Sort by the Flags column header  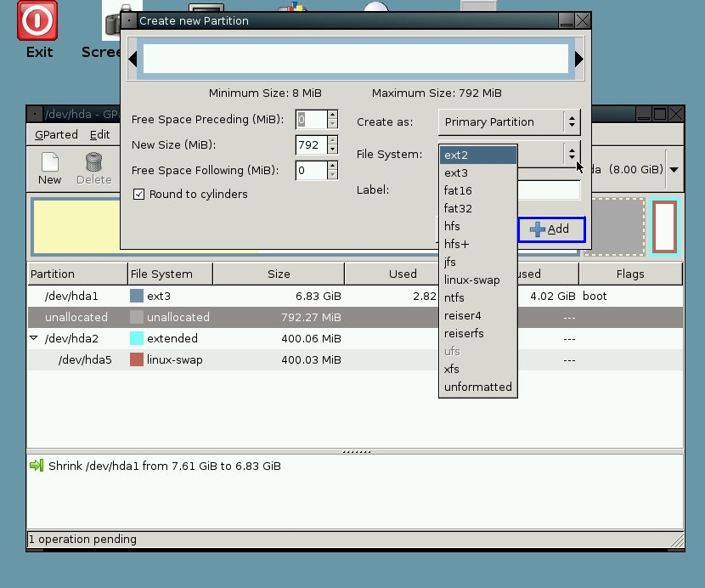(630, 274)
